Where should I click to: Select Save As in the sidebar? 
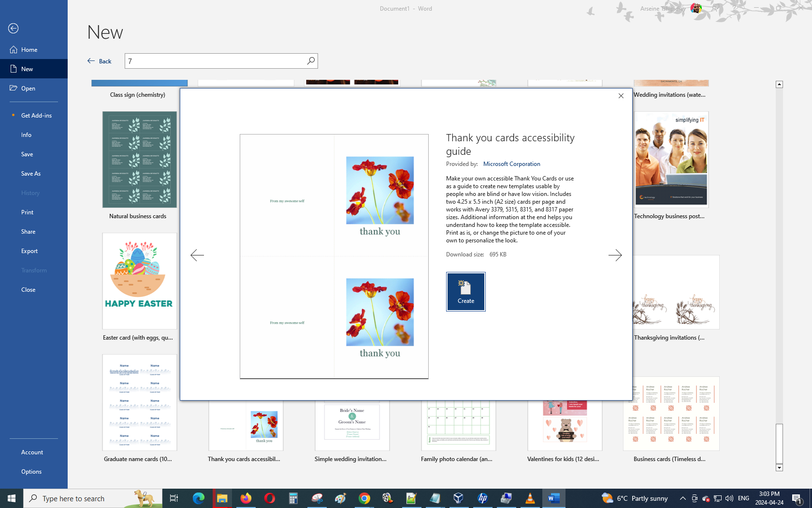coord(31,174)
